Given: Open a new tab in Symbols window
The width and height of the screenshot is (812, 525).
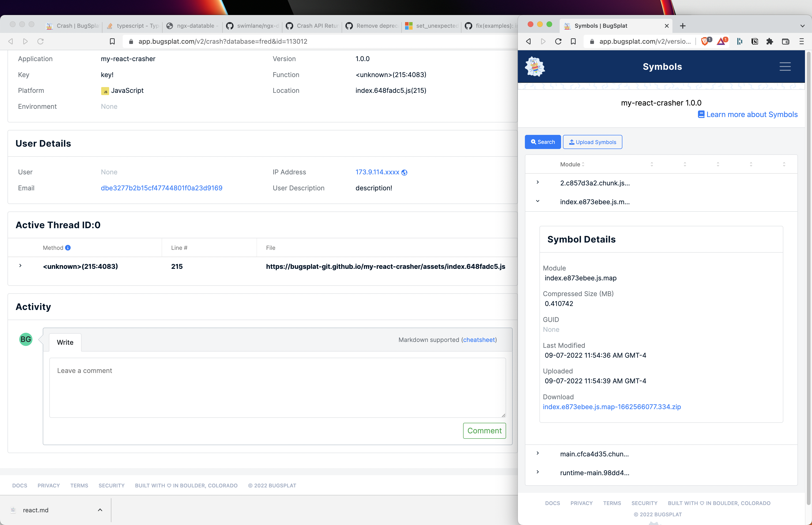Looking at the screenshot, I should (x=683, y=26).
